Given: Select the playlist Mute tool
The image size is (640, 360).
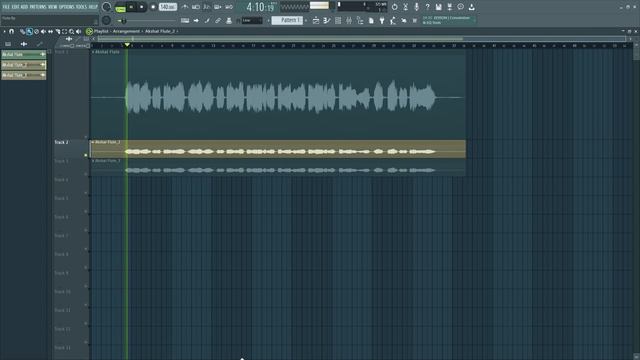Looking at the screenshot, I should pos(43,31).
